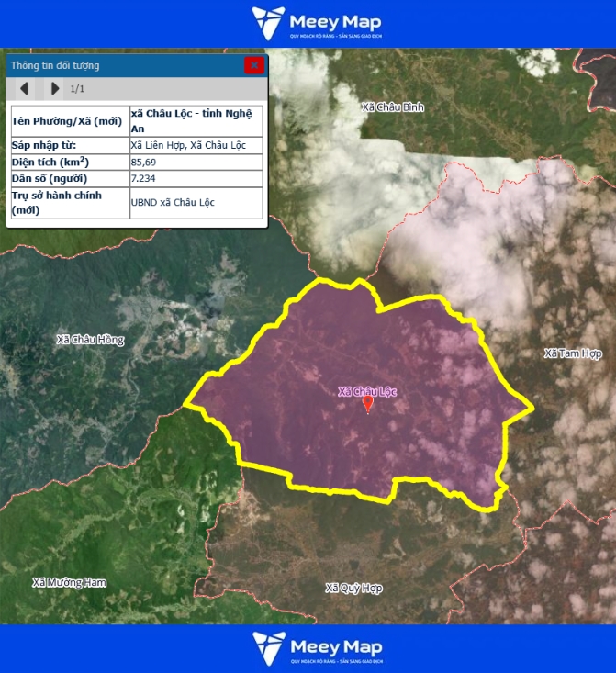The image size is (616, 673).
Task: Select the Xã Châu Bình map label
Action: (393, 107)
